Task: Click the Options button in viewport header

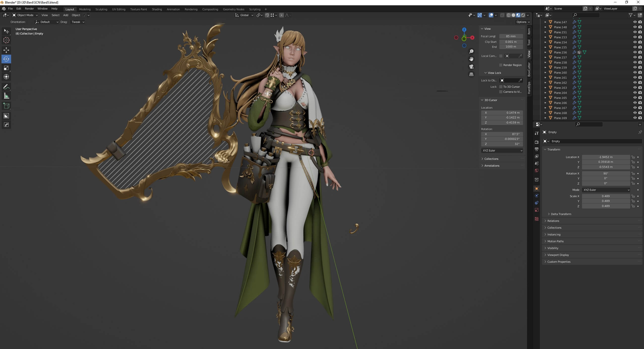Action: (523, 22)
